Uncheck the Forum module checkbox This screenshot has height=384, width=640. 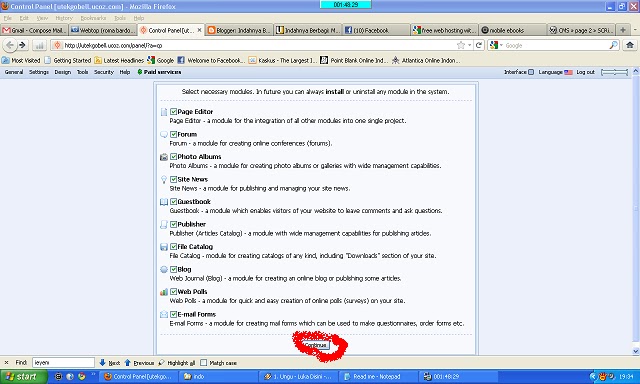point(173,134)
